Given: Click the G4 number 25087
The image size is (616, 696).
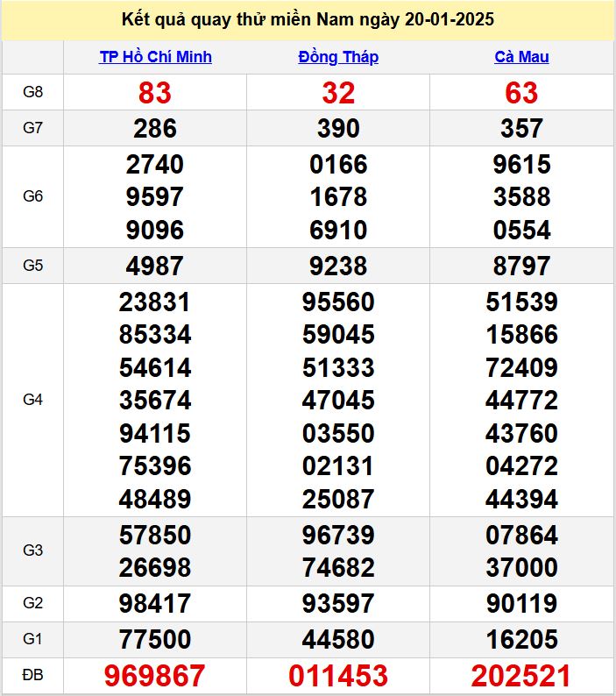Looking at the screenshot, I should pos(338,499).
